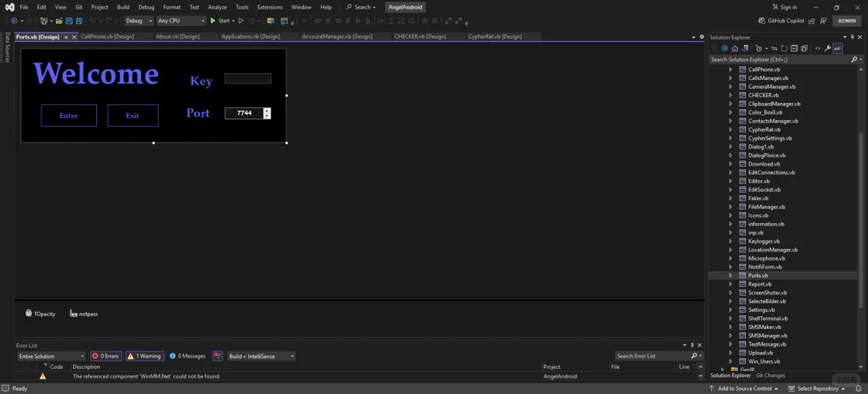Open the Select Repository dropdown

pos(817,389)
